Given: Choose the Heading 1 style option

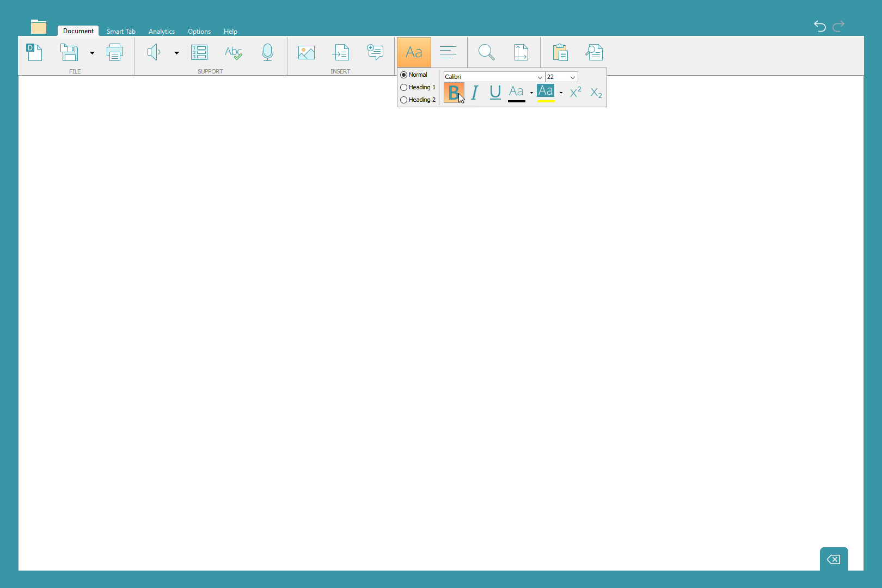Looking at the screenshot, I should pos(404,87).
